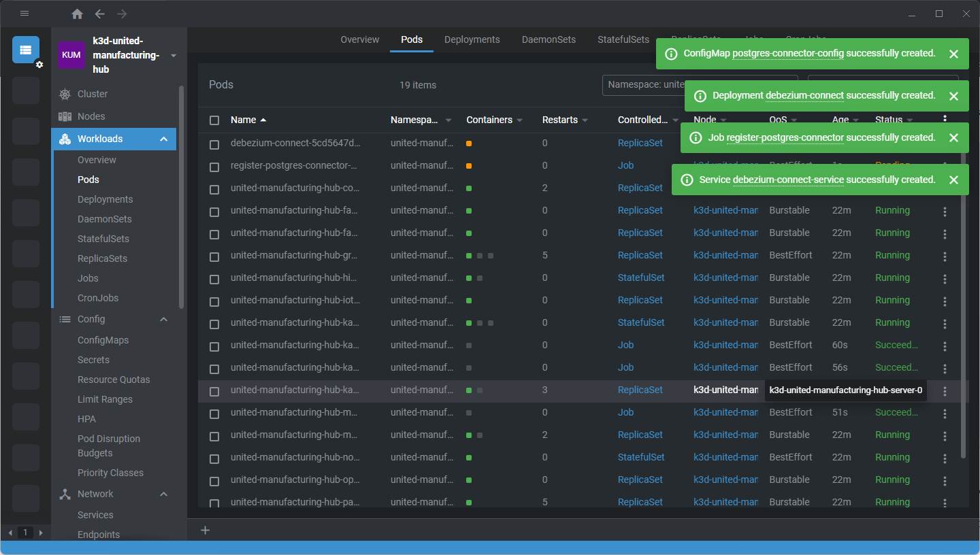Tick checkbox of pod with 3 restarts
This screenshot has height=555, width=980.
tap(214, 391)
